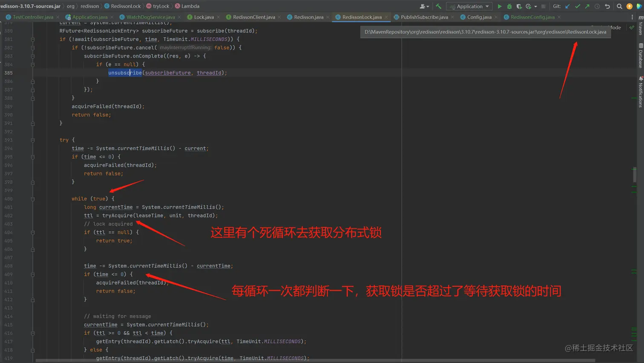
Task: Click the Lambda breadcrumb
Action: pos(187,6)
